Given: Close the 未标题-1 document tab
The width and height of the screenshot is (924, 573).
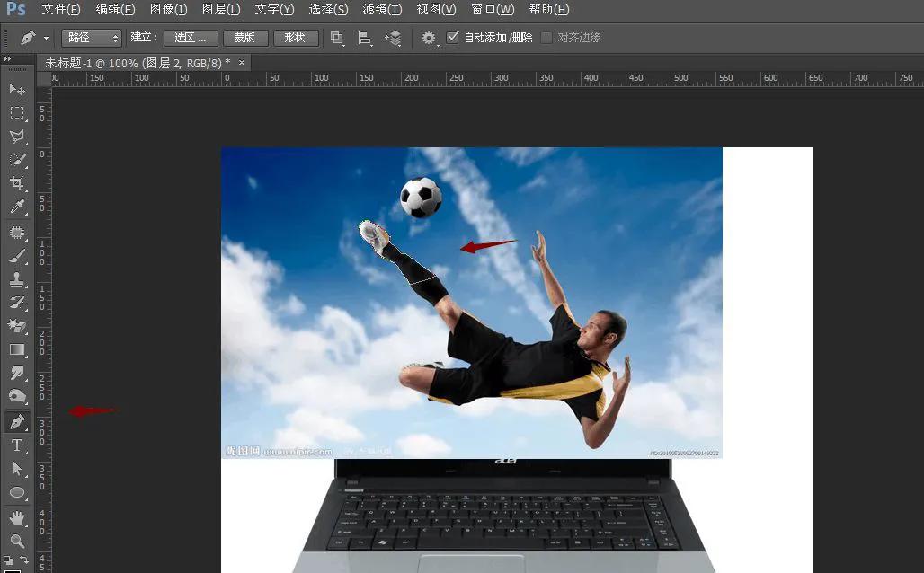Looking at the screenshot, I should coord(242,62).
